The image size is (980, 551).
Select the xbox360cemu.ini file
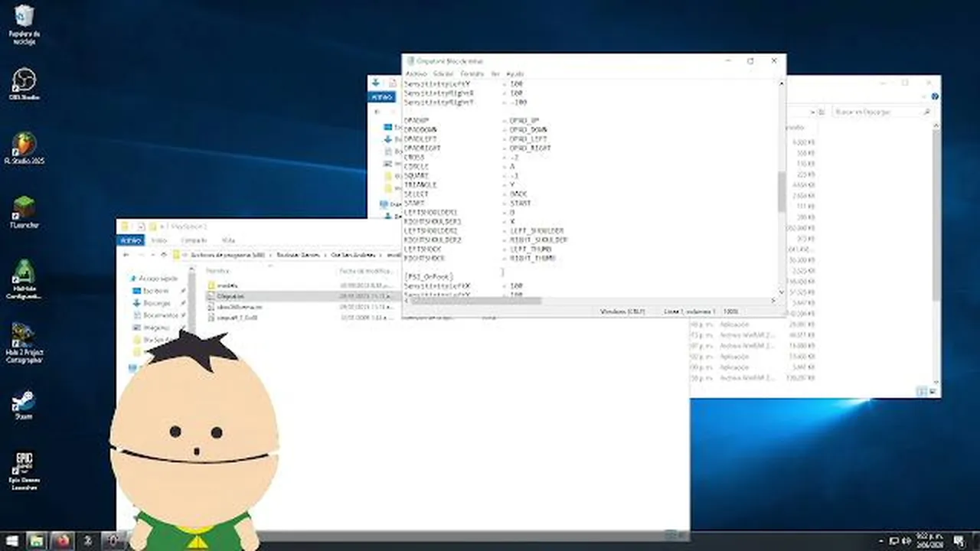[x=240, y=307]
